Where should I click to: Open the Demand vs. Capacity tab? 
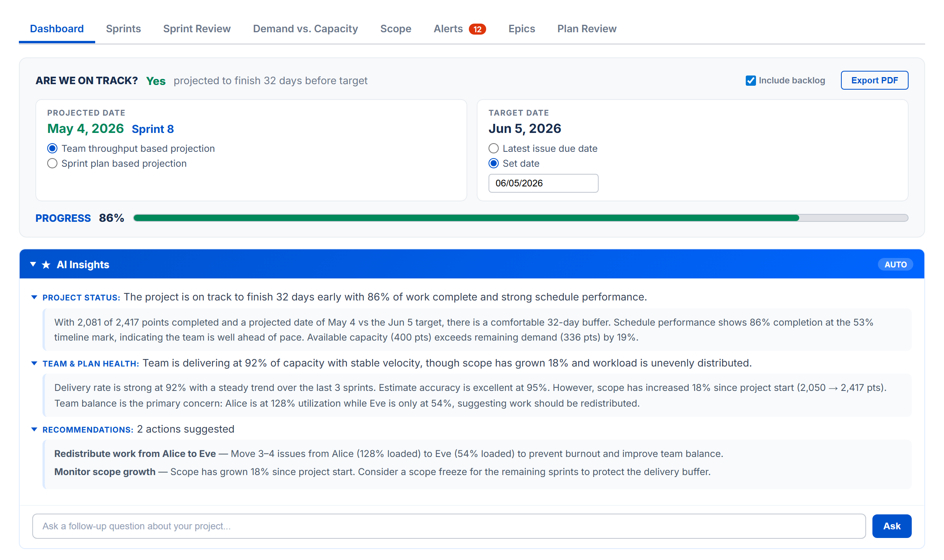[305, 28]
